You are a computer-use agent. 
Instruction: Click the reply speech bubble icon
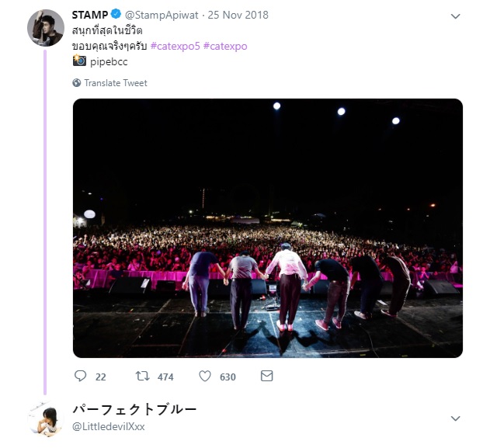pos(80,376)
